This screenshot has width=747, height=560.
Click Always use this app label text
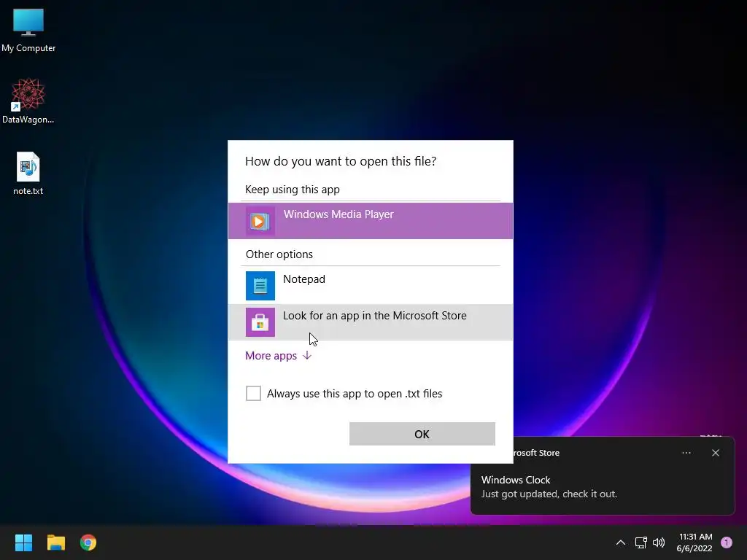(355, 394)
